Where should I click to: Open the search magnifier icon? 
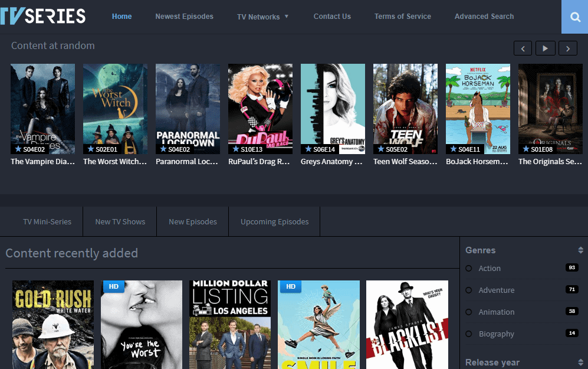click(575, 17)
